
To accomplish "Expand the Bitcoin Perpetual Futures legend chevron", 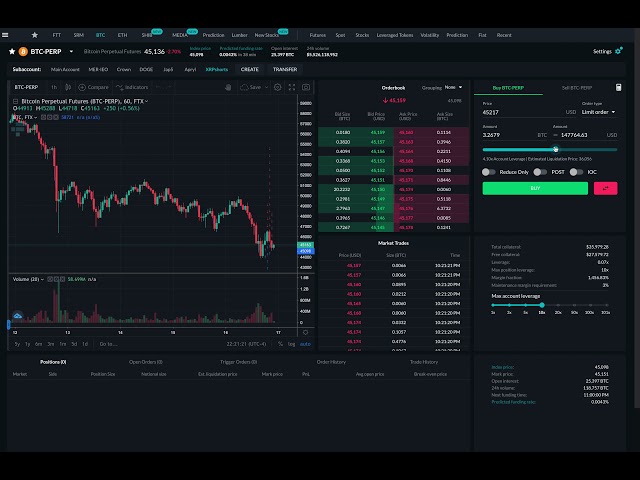I will pos(147,101).
